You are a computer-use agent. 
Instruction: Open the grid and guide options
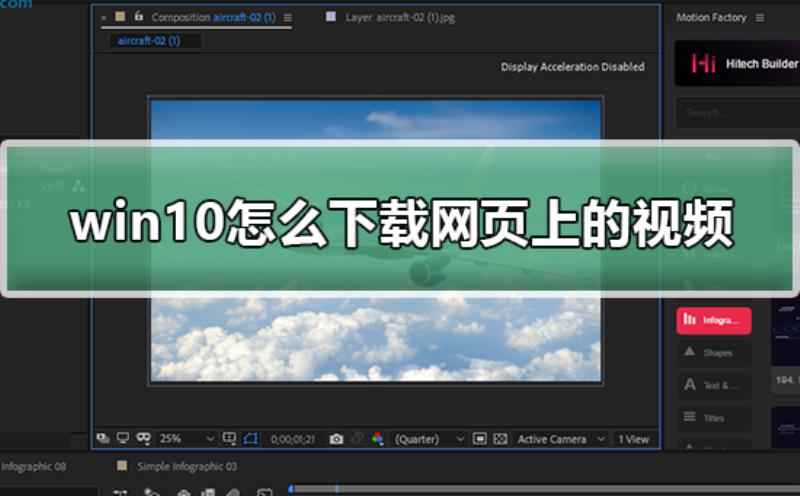tap(229, 438)
